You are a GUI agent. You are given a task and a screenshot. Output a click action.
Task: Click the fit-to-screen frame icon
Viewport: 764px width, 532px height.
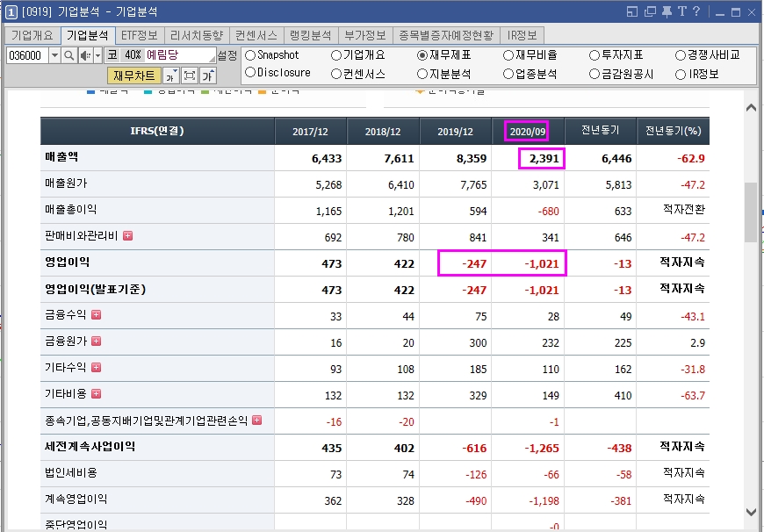tap(189, 75)
